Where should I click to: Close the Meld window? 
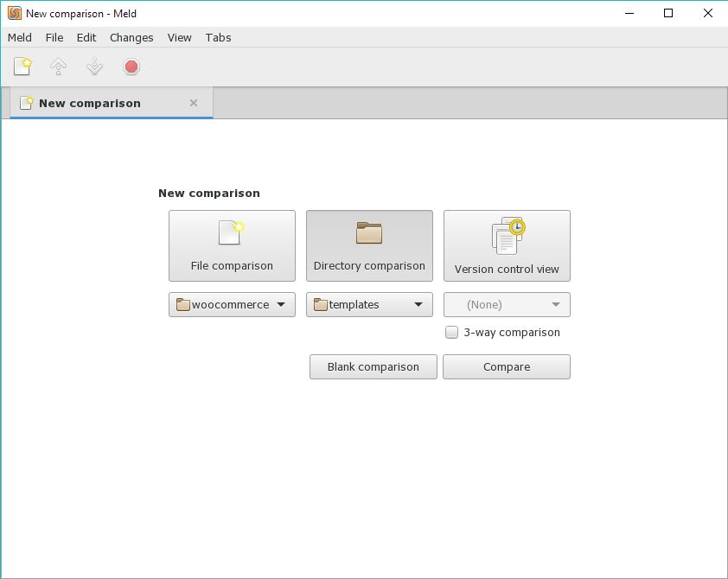click(707, 13)
